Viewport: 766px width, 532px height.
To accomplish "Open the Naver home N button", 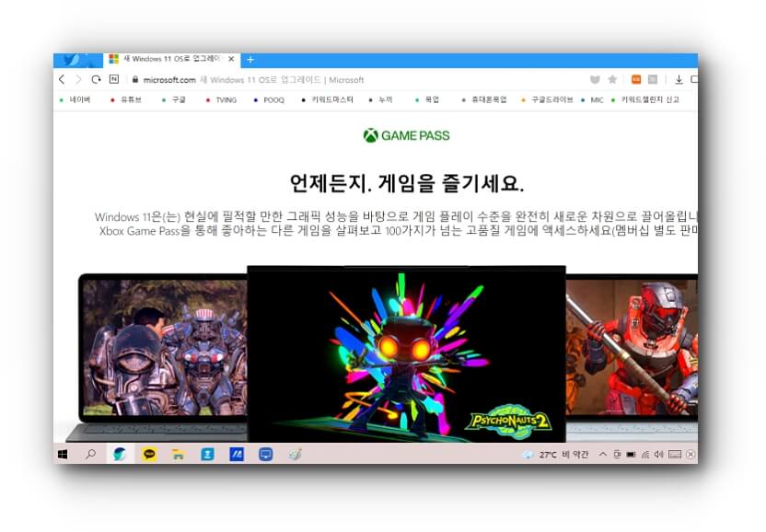I will [114, 79].
